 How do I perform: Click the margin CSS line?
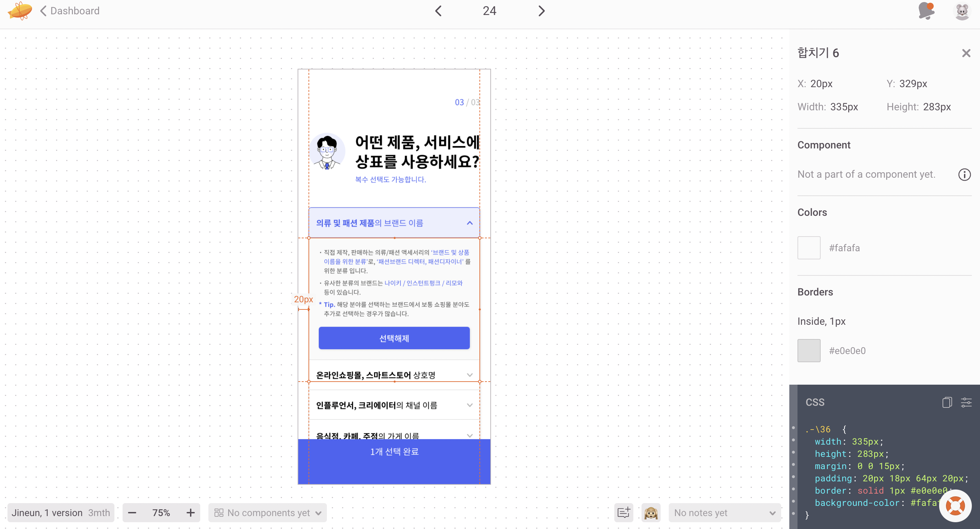[x=859, y=466]
